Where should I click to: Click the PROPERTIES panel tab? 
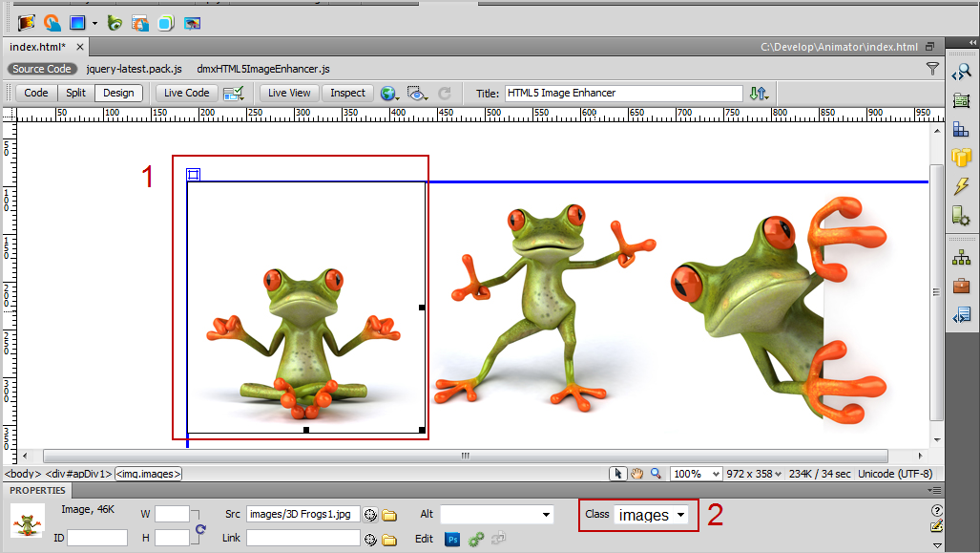pyautogui.click(x=37, y=491)
